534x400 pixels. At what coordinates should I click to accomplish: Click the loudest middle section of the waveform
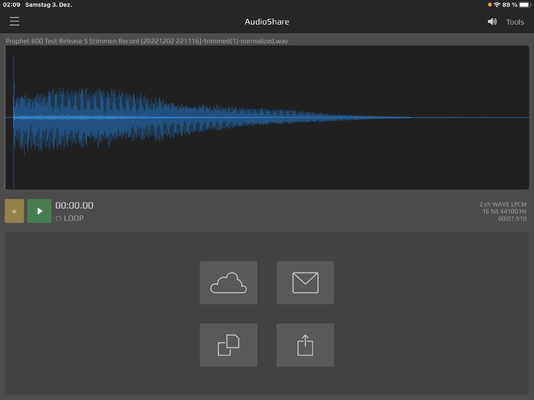coord(85,117)
